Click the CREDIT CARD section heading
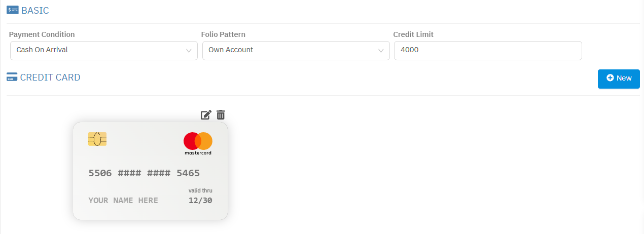 (50, 77)
